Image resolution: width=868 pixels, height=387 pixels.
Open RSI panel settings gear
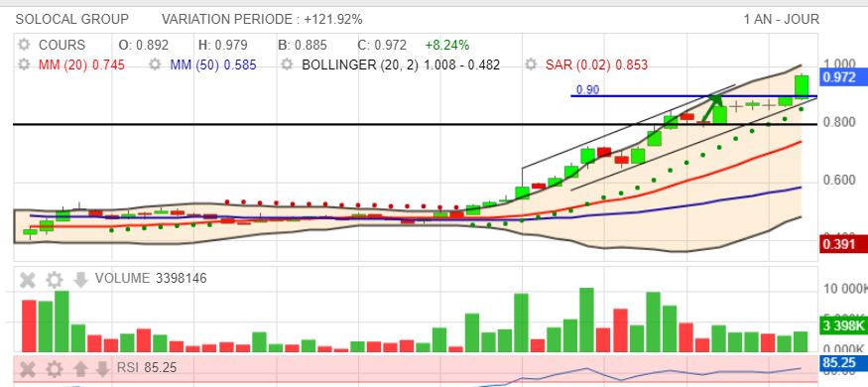(x=55, y=368)
